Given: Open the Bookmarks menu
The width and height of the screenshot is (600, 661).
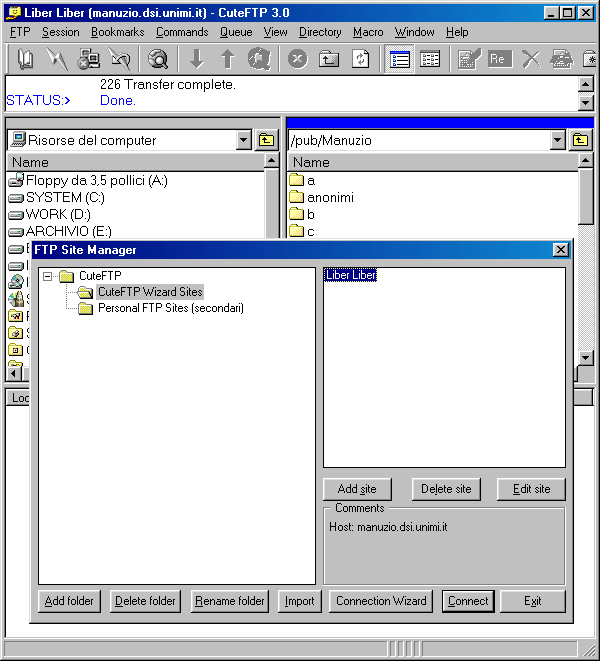Looking at the screenshot, I should click(117, 32).
